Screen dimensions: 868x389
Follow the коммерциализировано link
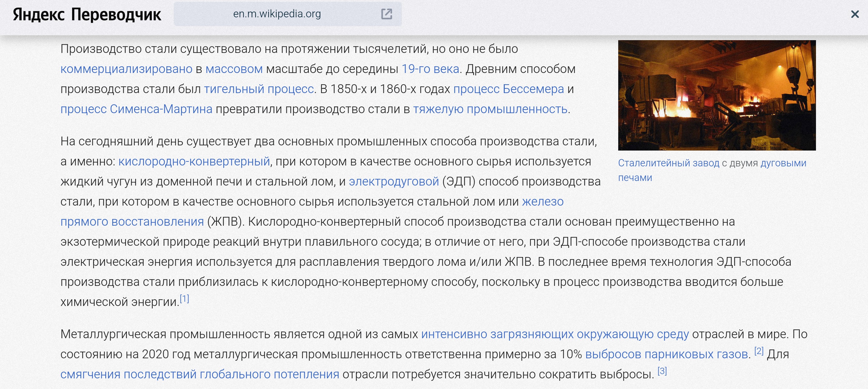126,69
